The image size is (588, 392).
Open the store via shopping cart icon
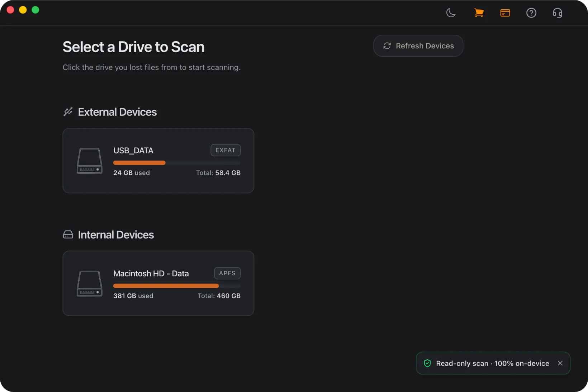pos(479,13)
